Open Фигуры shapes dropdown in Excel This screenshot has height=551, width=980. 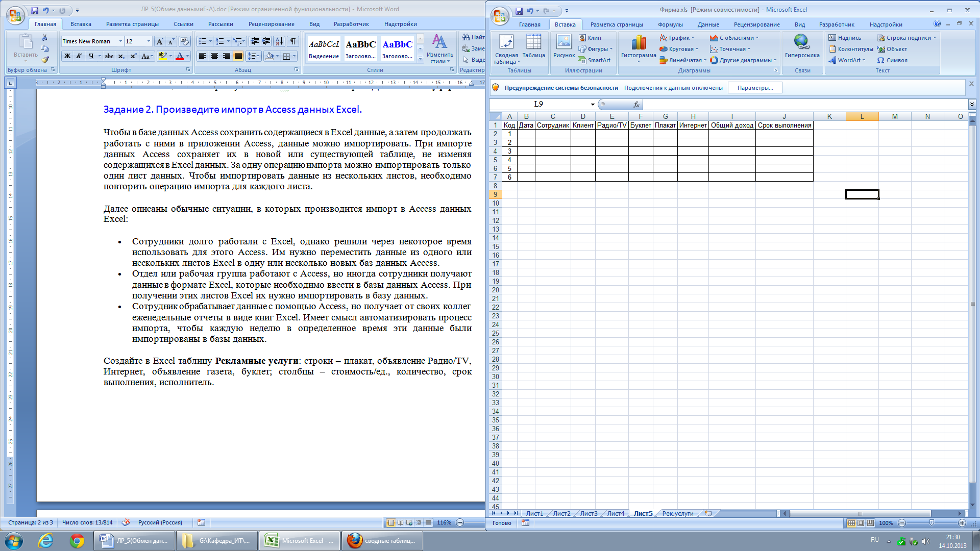pos(597,49)
